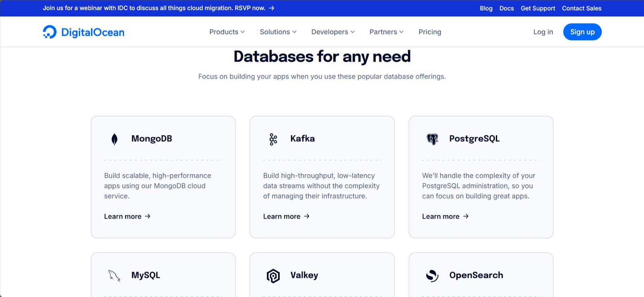
Task: Click the MongoDB leaf icon
Action: tap(114, 139)
